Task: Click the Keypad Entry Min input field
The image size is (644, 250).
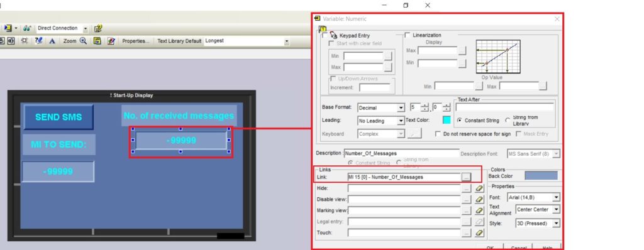Action: click(364, 56)
